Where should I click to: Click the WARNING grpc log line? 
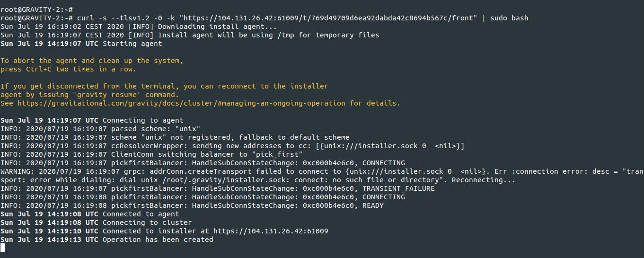click(284, 171)
